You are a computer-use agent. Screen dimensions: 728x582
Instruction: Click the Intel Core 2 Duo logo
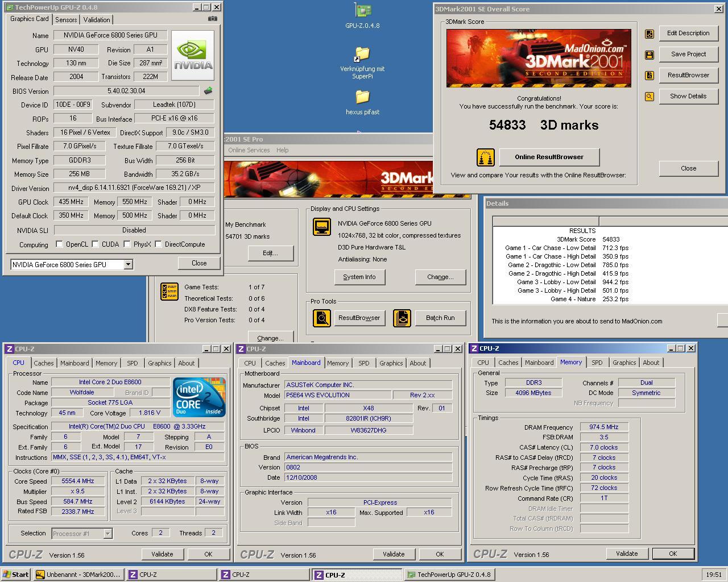coord(199,397)
